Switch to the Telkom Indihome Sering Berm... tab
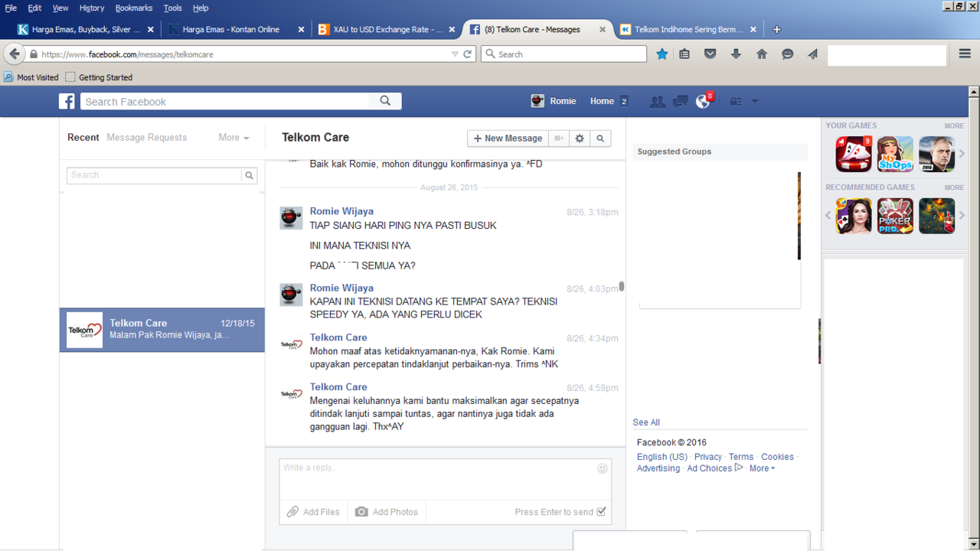 coord(688,29)
